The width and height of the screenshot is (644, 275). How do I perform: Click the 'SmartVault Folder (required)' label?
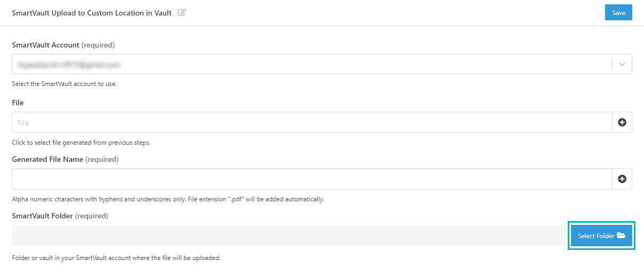coord(60,216)
